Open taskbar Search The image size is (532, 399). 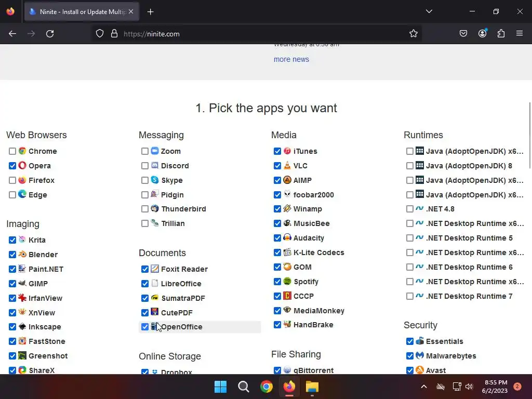pyautogui.click(x=243, y=387)
